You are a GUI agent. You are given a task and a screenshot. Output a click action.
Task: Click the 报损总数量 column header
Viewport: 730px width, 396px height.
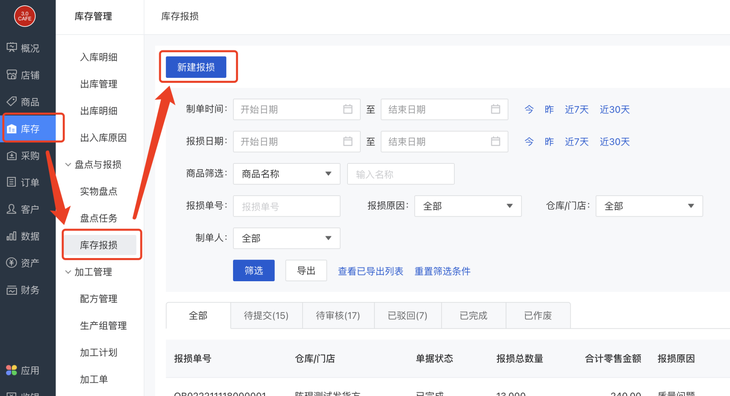pos(520,359)
